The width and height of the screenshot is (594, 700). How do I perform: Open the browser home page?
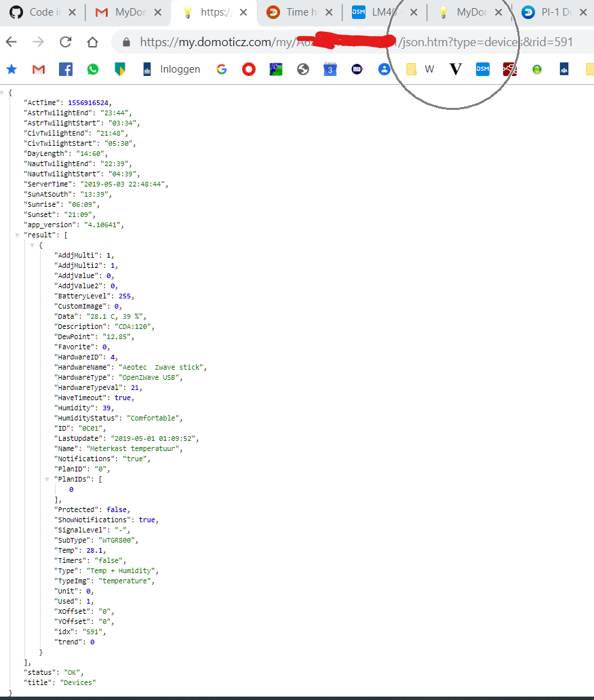click(92, 42)
